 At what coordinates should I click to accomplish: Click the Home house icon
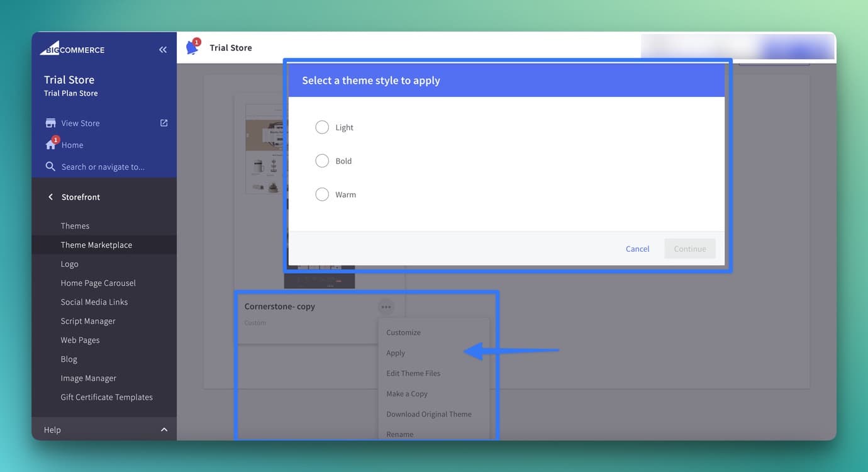(51, 145)
